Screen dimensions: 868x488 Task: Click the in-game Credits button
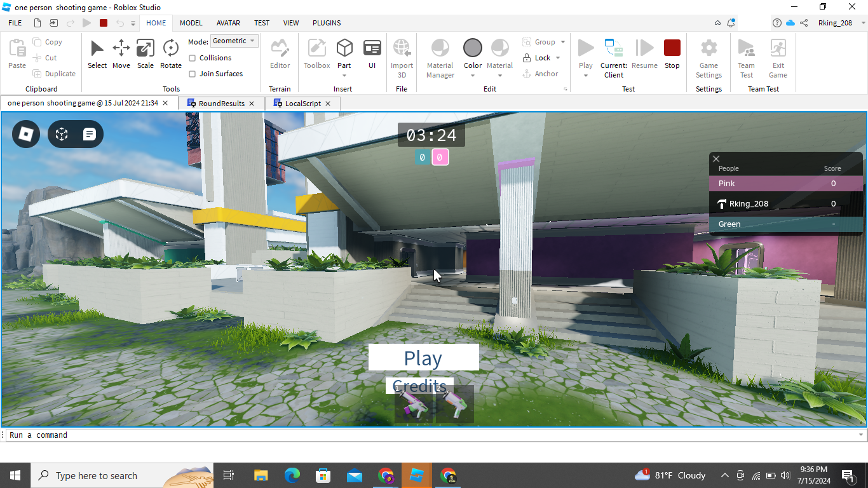click(419, 386)
